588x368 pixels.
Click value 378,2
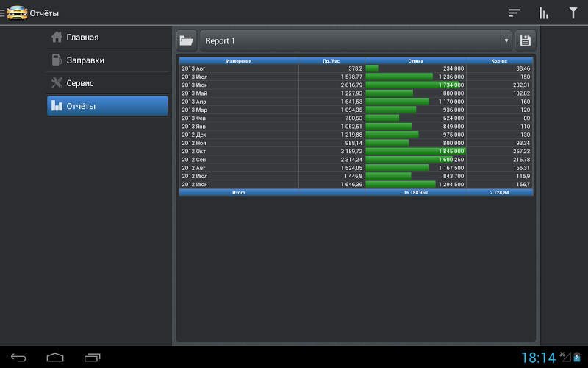click(356, 68)
